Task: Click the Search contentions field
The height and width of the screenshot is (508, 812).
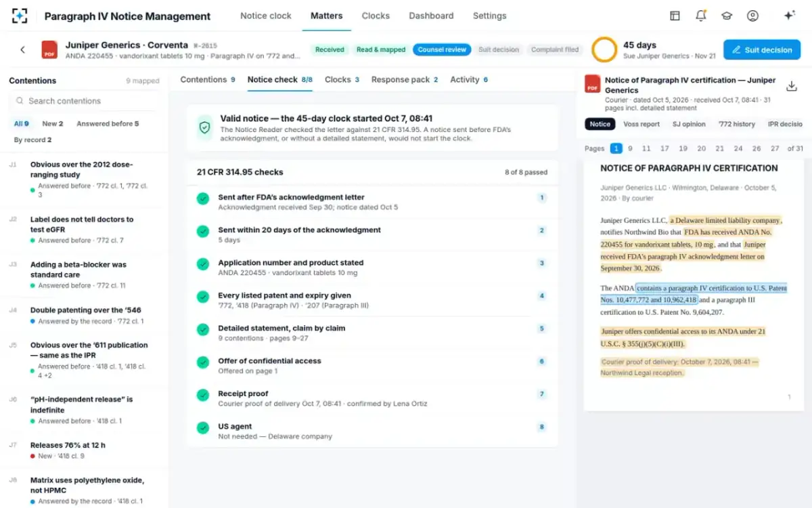Action: [x=85, y=101]
